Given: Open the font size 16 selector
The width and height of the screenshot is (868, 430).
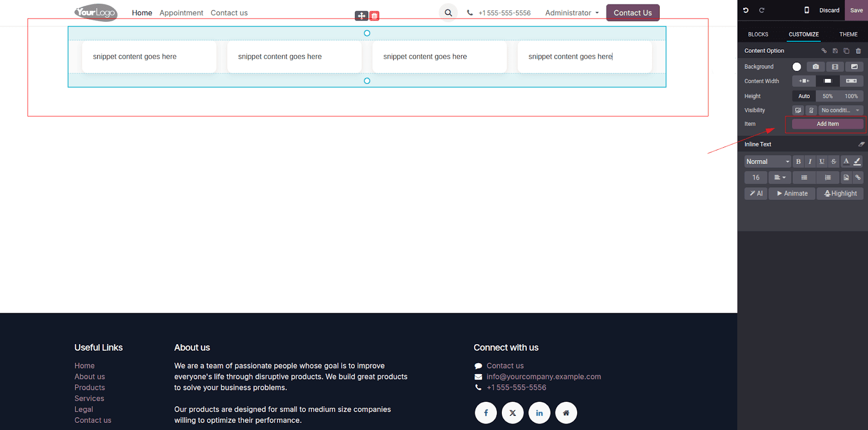Looking at the screenshot, I should tap(756, 178).
